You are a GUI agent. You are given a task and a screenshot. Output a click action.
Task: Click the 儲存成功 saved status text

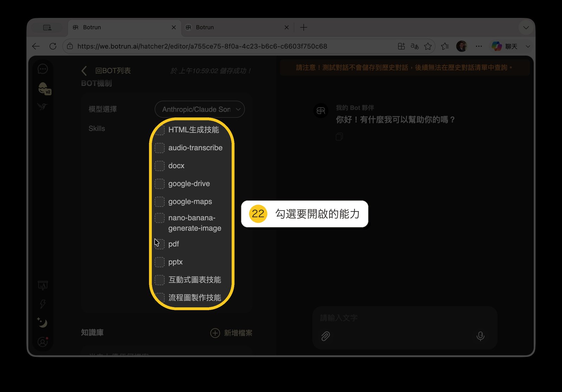[x=211, y=71]
